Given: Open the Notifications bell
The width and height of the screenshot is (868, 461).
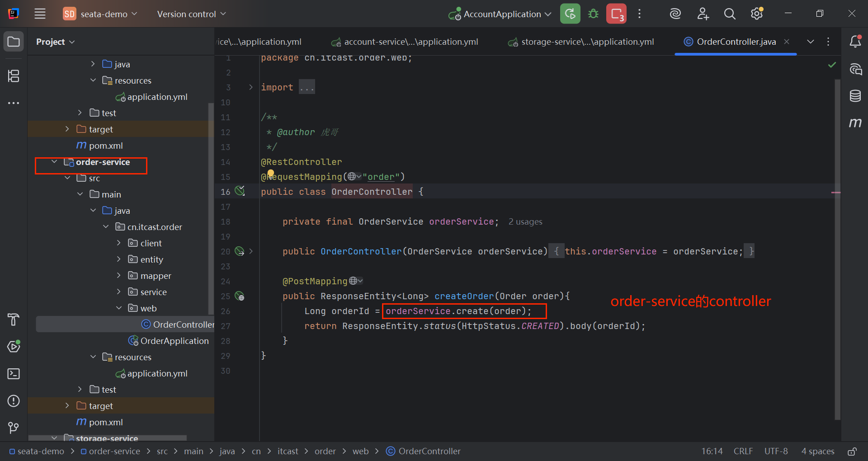Looking at the screenshot, I should pyautogui.click(x=855, y=42).
